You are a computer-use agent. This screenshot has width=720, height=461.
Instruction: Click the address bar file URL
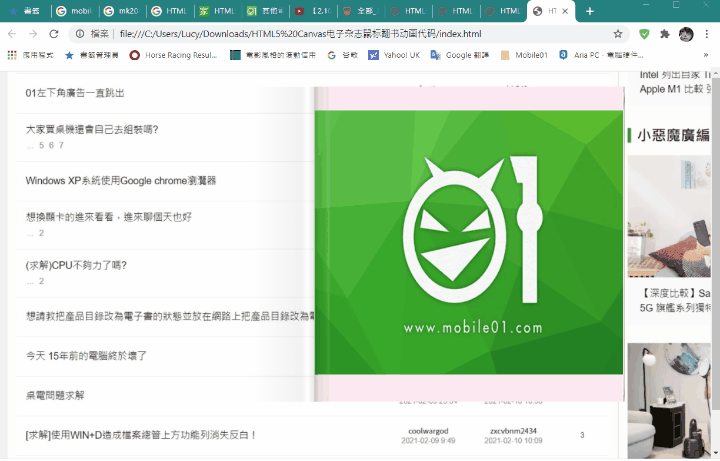(x=301, y=34)
